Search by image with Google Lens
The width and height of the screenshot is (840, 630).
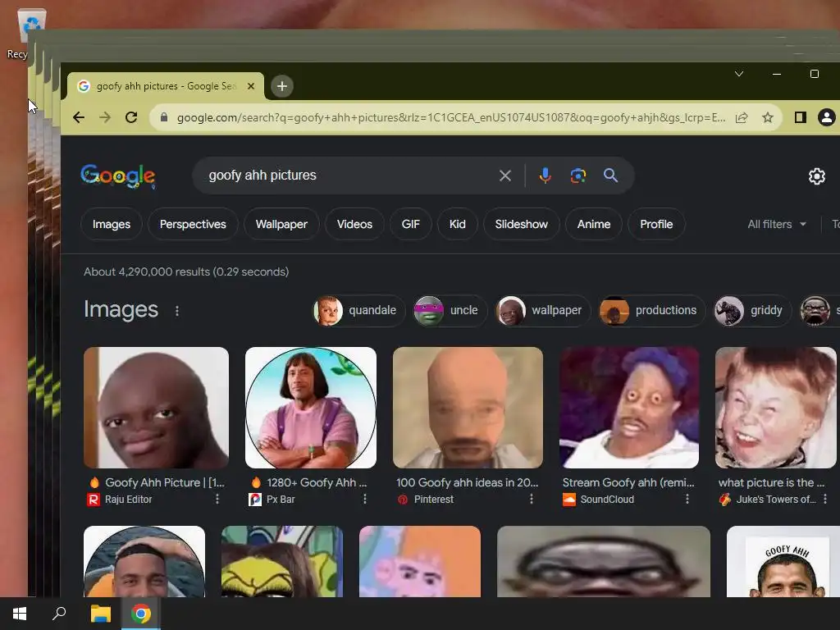tap(578, 176)
